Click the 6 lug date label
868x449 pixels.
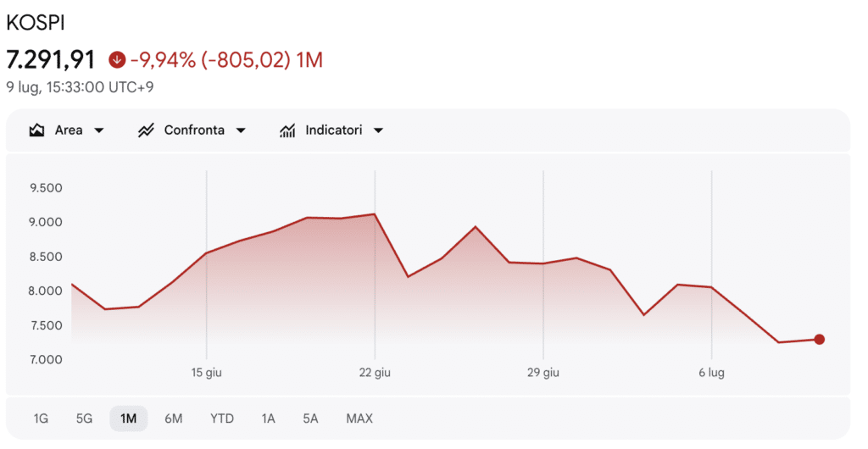pyautogui.click(x=711, y=373)
